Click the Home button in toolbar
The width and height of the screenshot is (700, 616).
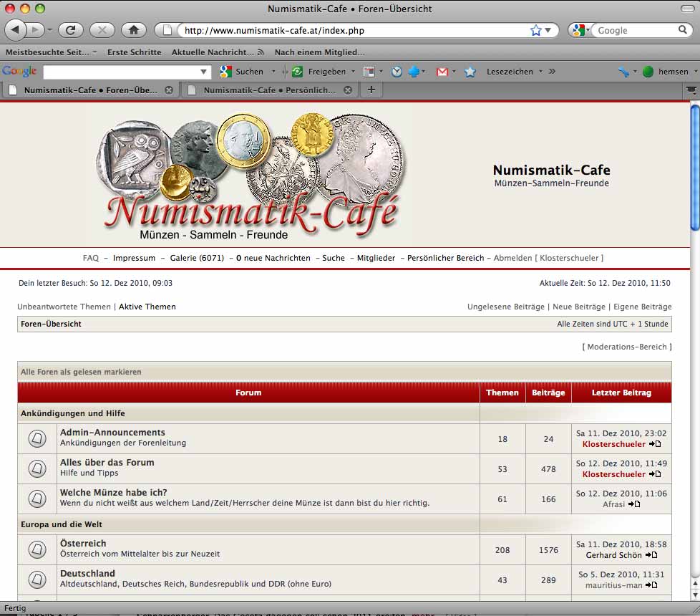(132, 30)
